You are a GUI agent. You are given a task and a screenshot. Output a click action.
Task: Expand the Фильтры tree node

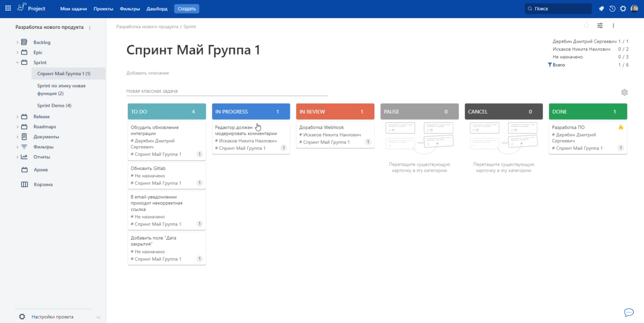17,147
